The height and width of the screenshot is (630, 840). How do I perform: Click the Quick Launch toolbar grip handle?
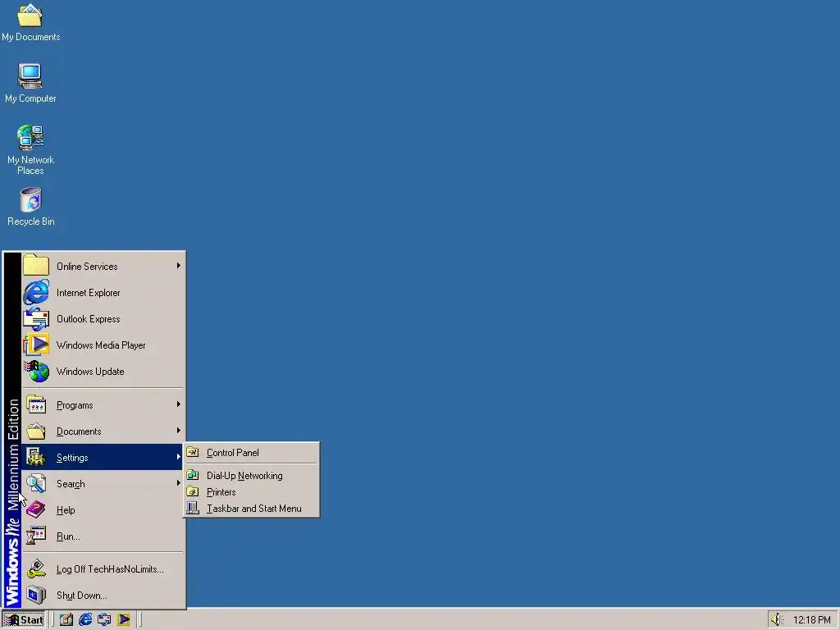[52, 620]
